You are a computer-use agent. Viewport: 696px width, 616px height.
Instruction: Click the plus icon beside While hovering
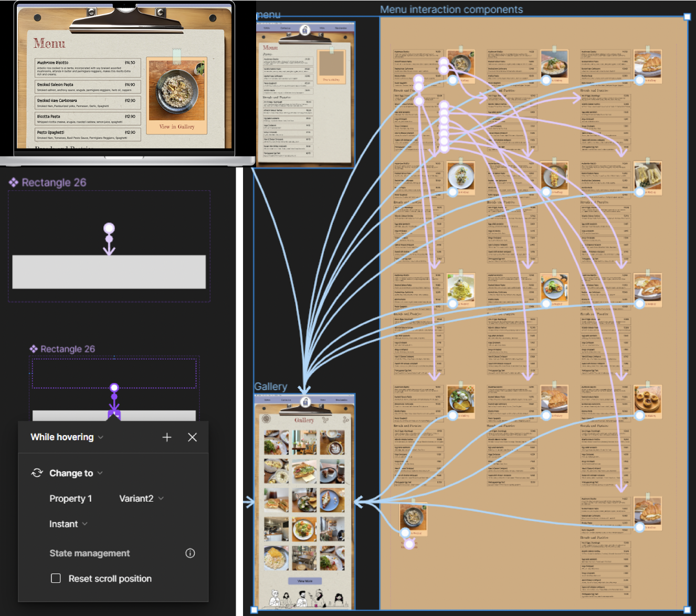(x=167, y=437)
